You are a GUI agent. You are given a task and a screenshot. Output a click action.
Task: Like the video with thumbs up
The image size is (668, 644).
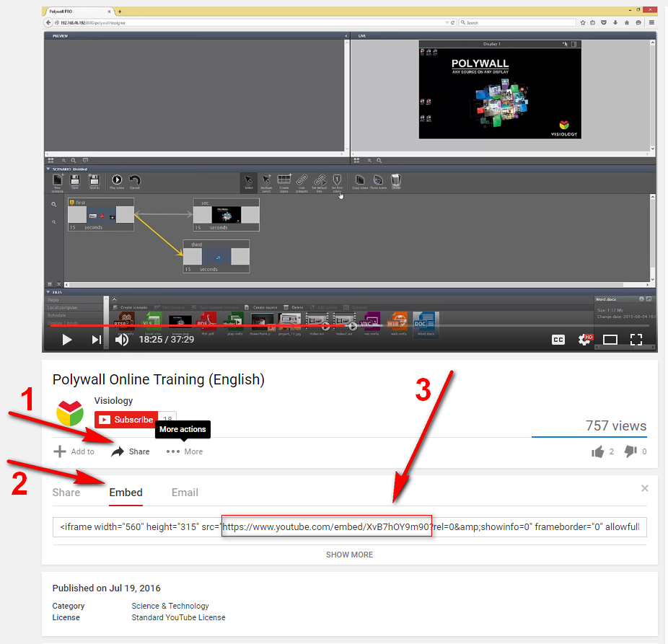(x=598, y=451)
